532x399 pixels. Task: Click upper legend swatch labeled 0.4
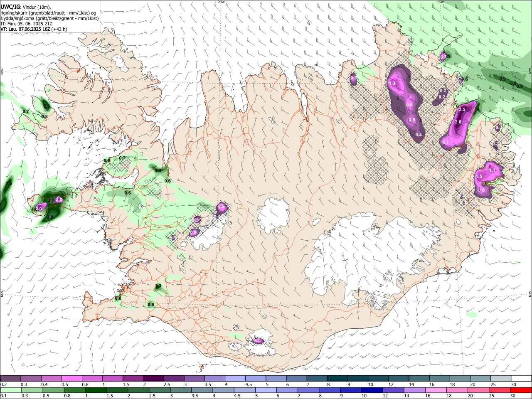coord(52,379)
